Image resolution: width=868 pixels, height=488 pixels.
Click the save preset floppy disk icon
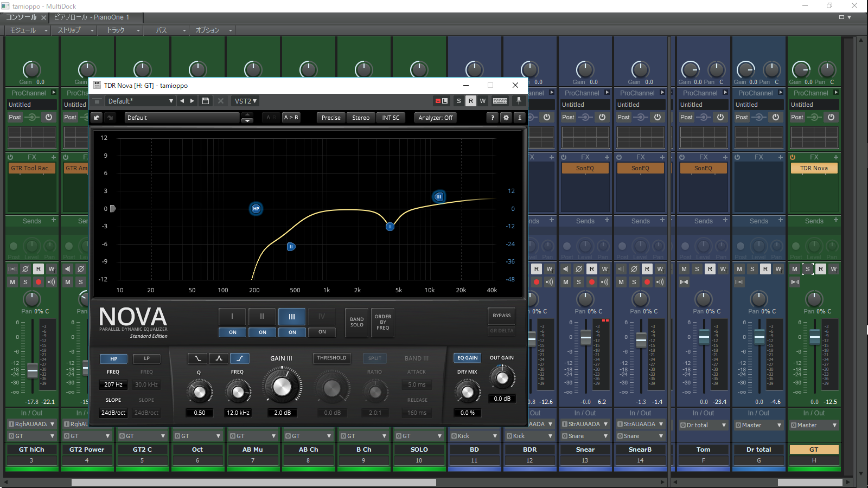click(x=206, y=101)
